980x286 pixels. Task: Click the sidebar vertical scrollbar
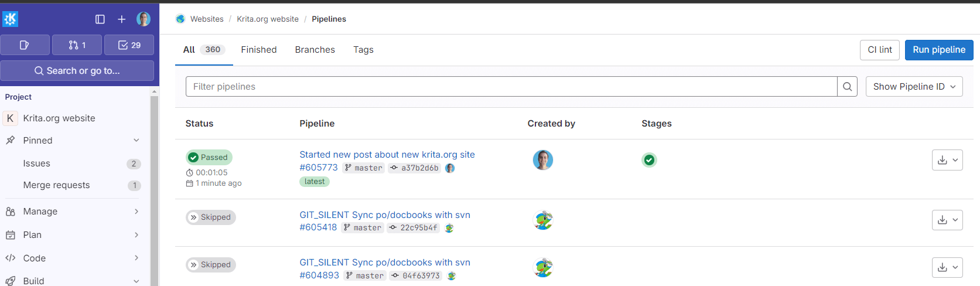155,188
